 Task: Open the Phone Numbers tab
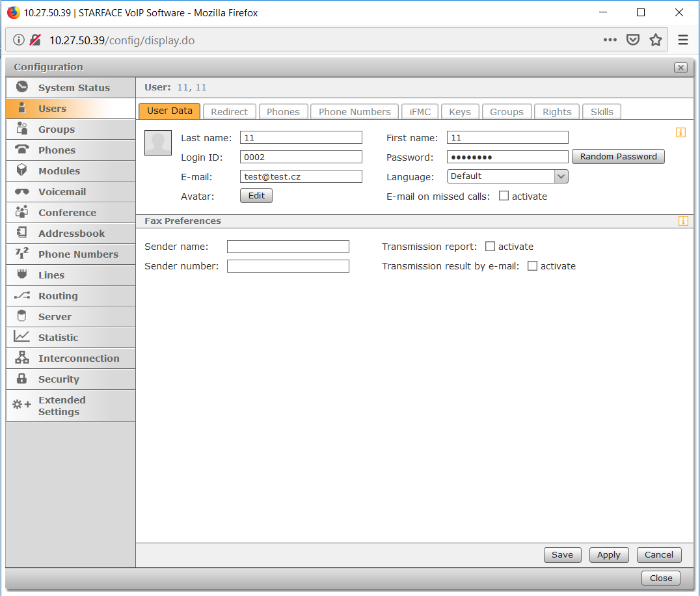(355, 112)
